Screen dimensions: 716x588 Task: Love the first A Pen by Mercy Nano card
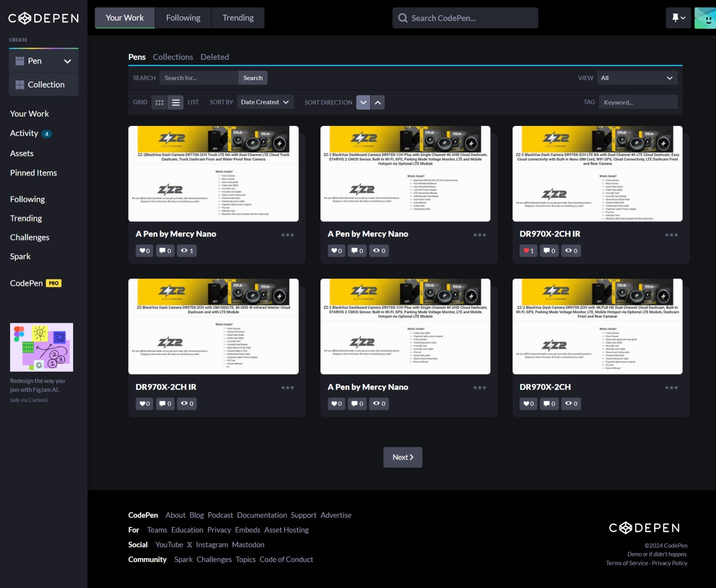144,251
